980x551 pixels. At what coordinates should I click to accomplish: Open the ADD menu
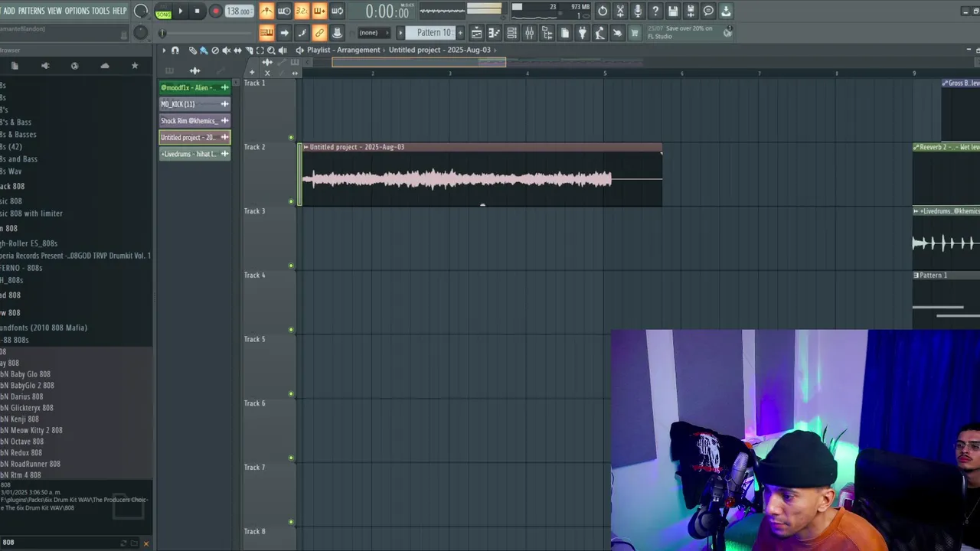[x=8, y=11]
